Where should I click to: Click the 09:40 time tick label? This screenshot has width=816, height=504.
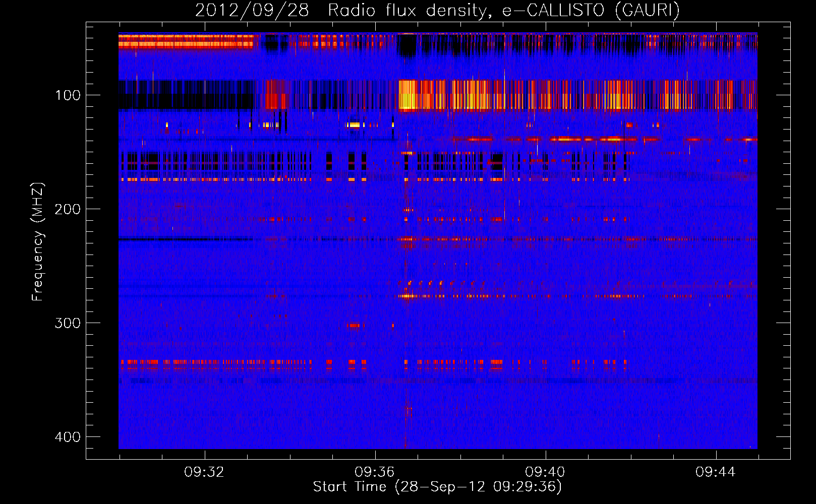[x=545, y=472]
